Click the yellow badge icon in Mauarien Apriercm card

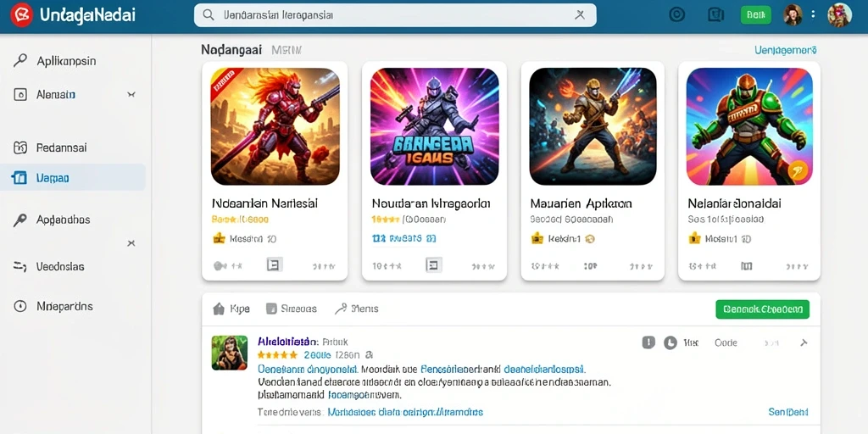pyautogui.click(x=537, y=238)
